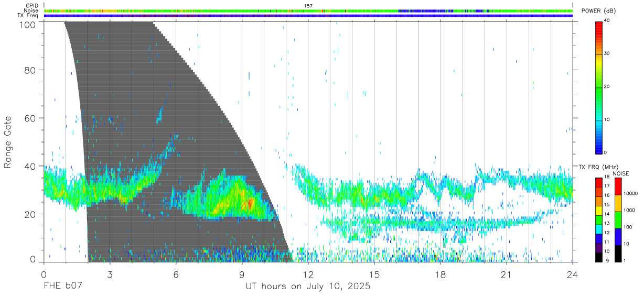The height and width of the screenshot is (297, 644).
Task: Click the x-axis tick label '9'
Action: tap(242, 274)
